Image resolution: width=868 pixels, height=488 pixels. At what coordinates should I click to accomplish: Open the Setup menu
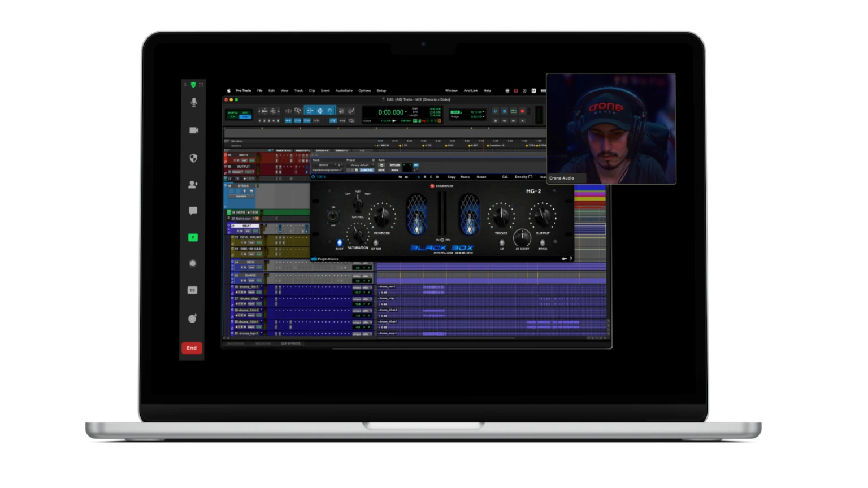(x=381, y=90)
